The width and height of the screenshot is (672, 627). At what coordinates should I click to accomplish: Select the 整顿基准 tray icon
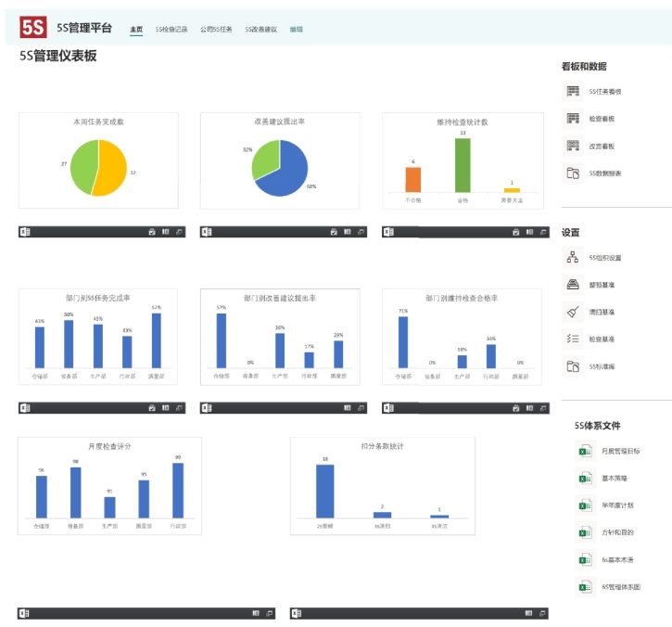(x=573, y=285)
